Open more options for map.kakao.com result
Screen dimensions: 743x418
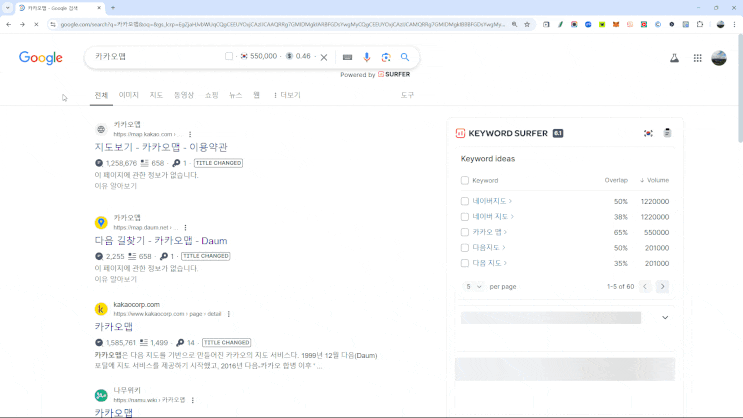[x=190, y=135]
